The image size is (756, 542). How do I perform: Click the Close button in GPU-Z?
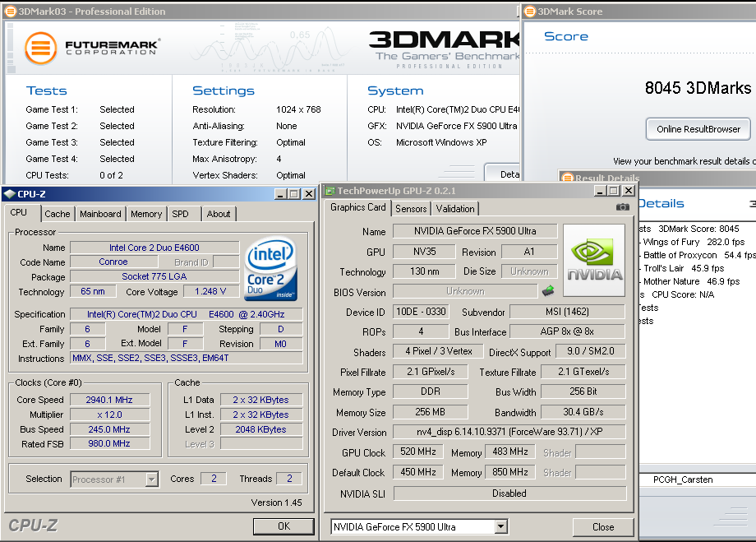[602, 527]
